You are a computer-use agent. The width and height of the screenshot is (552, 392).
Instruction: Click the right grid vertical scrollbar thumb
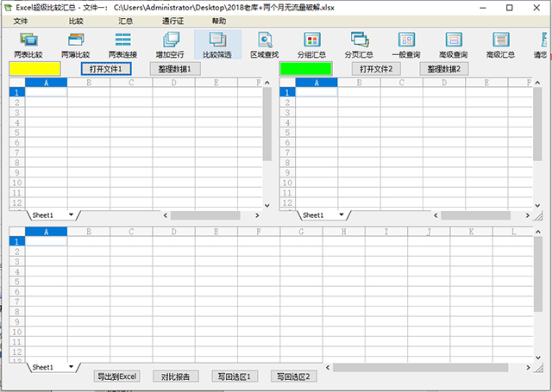tap(537, 124)
